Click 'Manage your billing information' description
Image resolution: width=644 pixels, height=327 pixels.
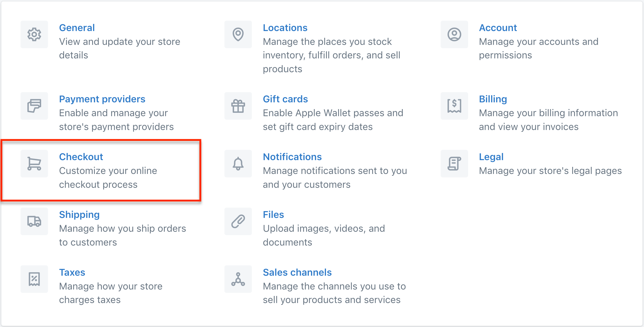tap(548, 120)
